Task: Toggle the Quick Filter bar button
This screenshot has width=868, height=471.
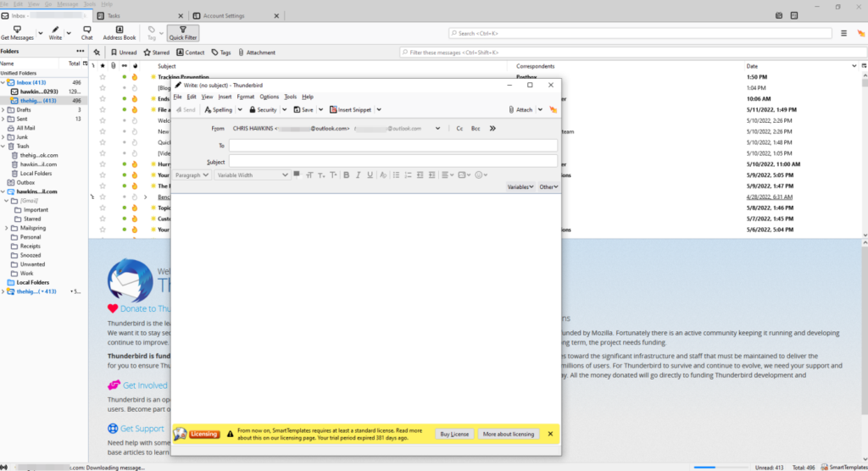Action: (x=183, y=33)
